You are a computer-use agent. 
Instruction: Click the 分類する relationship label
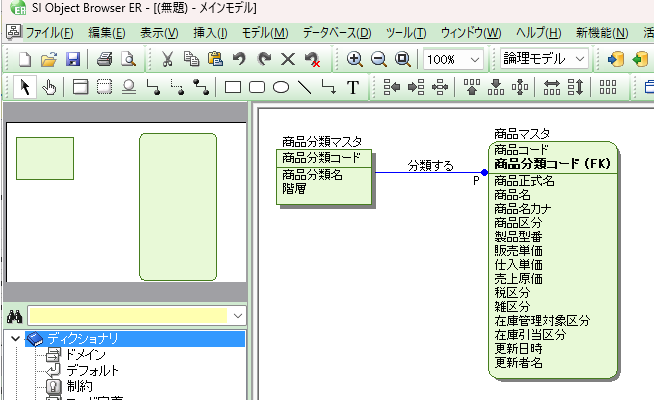(x=430, y=166)
